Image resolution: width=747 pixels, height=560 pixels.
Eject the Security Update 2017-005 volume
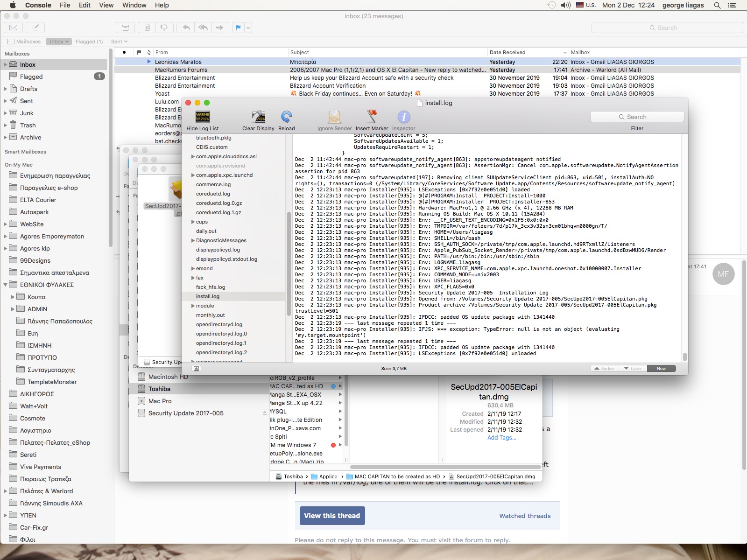tap(264, 413)
